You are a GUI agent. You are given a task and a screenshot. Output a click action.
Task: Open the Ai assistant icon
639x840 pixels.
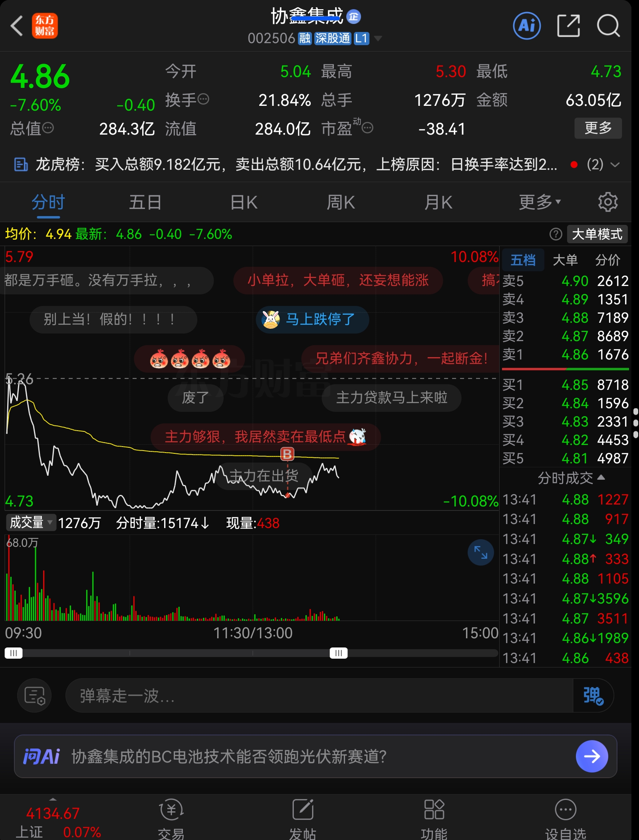[527, 26]
